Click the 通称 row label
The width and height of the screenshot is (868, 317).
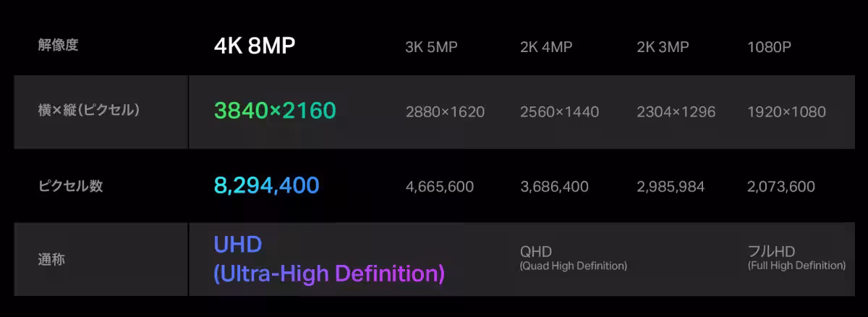coord(51,258)
